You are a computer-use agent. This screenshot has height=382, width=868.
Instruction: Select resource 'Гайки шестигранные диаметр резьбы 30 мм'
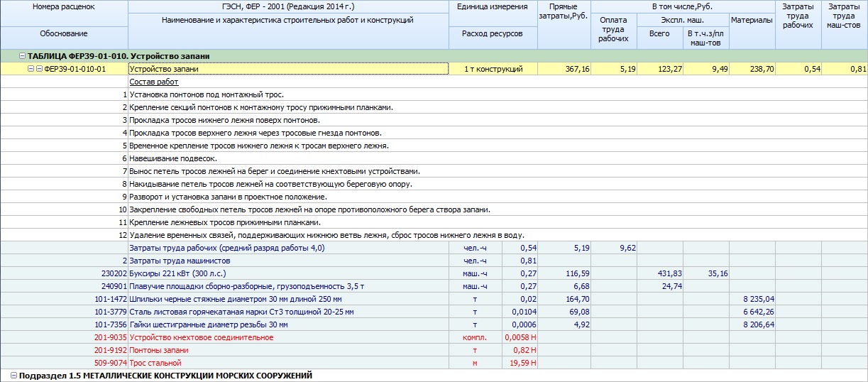click(209, 324)
